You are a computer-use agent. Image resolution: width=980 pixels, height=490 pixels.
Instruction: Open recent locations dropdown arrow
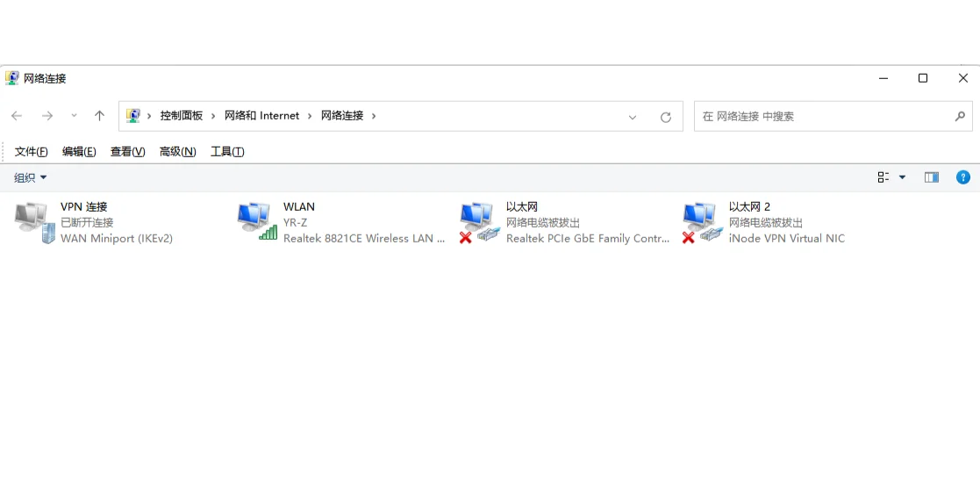click(x=74, y=116)
